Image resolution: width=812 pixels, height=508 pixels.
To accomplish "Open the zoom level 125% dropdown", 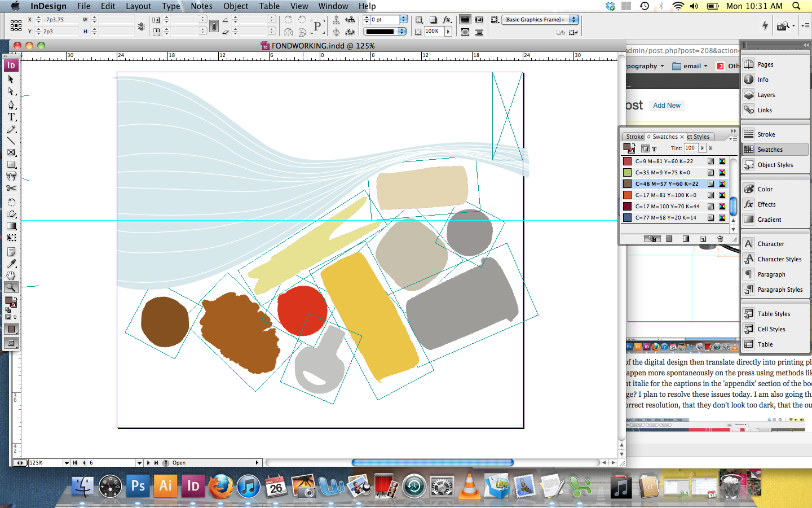I will tap(67, 463).
